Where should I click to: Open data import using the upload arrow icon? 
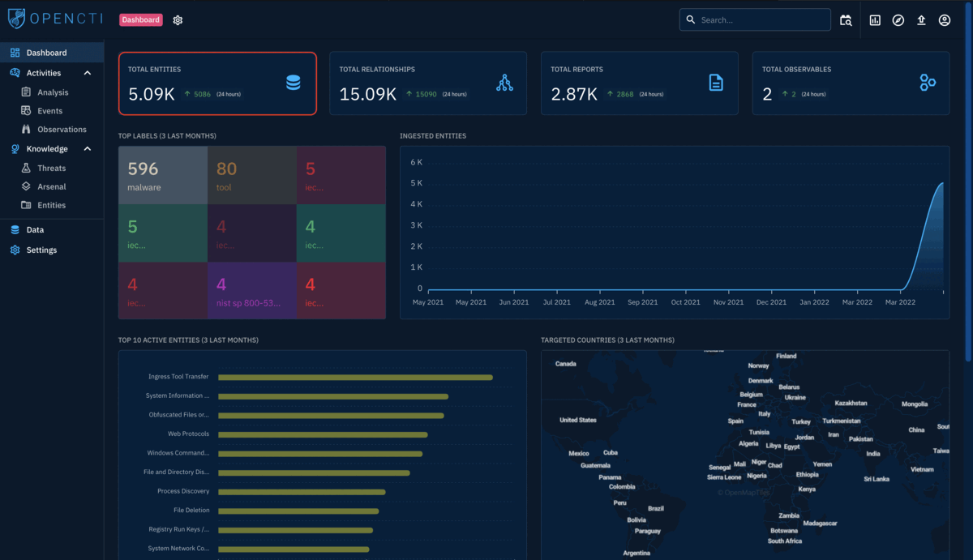(x=921, y=19)
